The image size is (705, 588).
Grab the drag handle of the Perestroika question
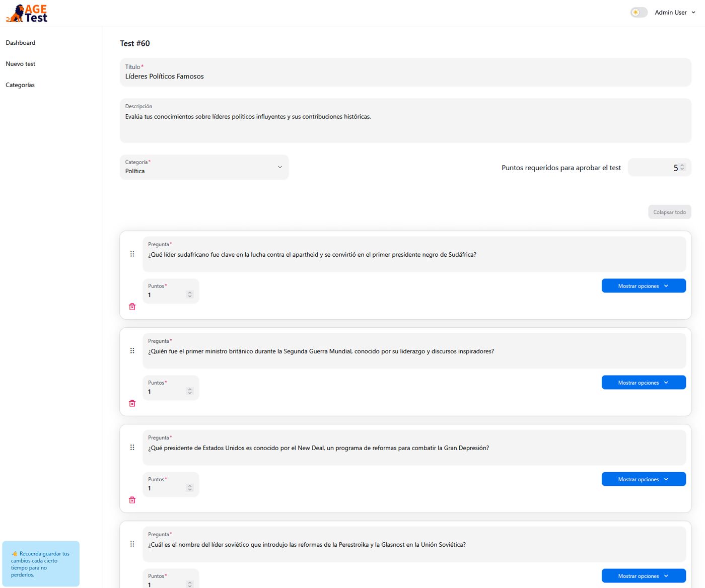click(132, 544)
